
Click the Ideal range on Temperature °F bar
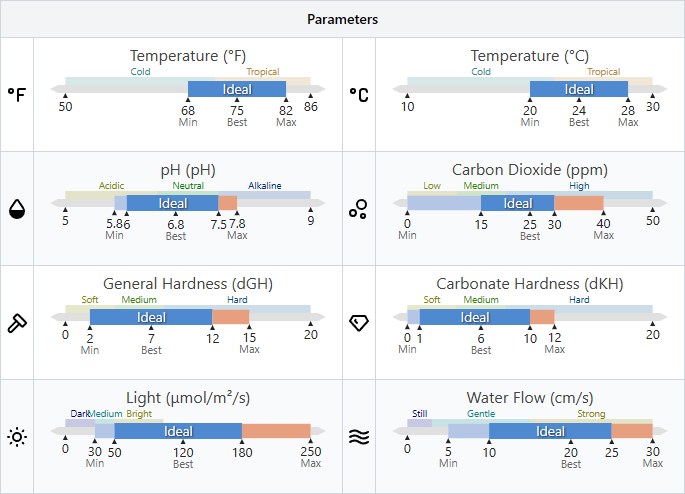237,89
